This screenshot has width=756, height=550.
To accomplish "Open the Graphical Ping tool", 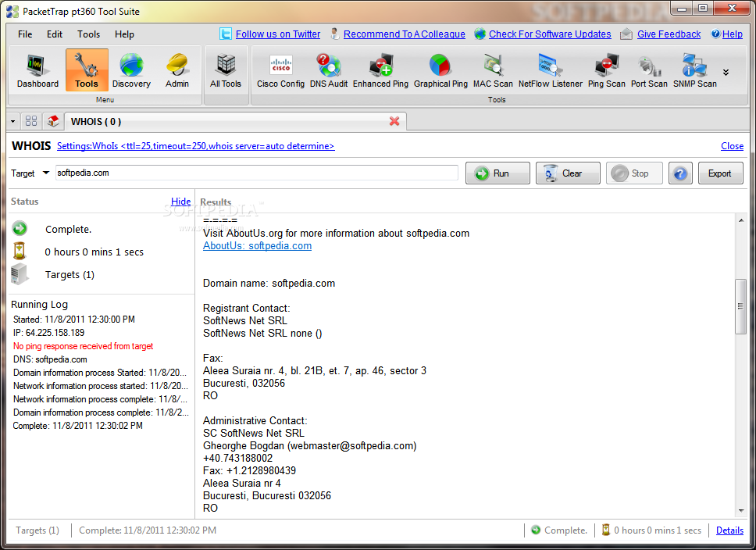I will (x=440, y=71).
